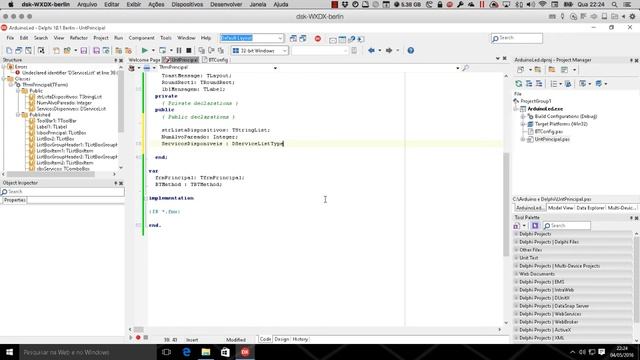Click the Windows Start button
The width and height of the screenshot is (640, 360).
(9, 352)
